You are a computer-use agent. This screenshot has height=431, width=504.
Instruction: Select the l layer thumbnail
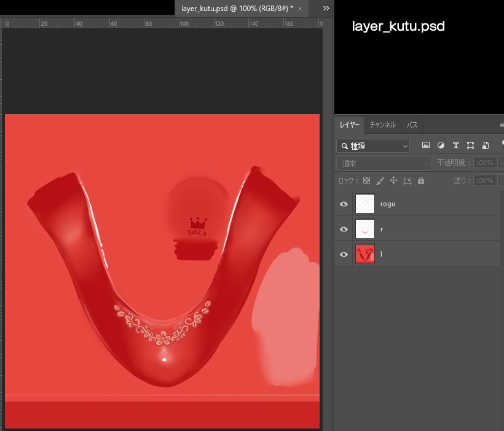365,254
